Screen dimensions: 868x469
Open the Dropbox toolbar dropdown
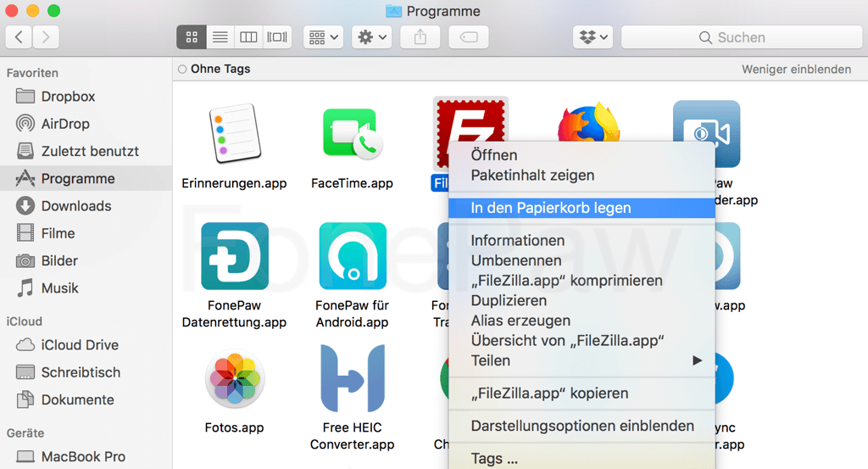[x=593, y=37]
